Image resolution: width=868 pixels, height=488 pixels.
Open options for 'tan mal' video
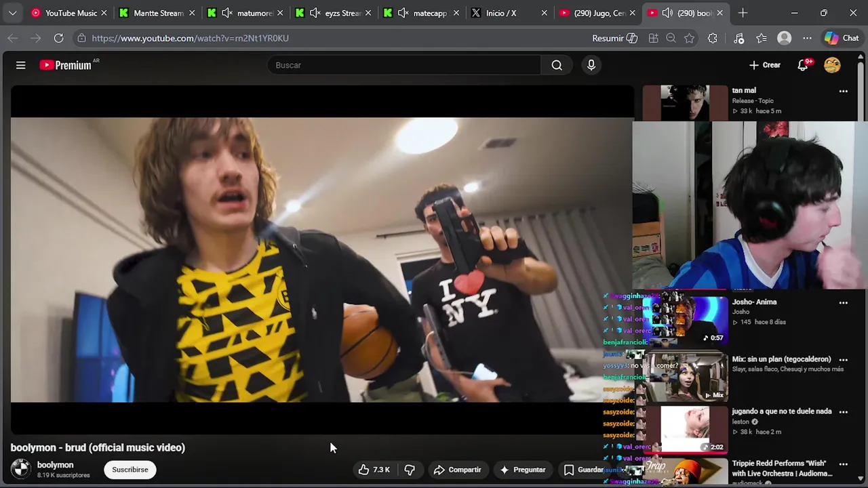[844, 91]
